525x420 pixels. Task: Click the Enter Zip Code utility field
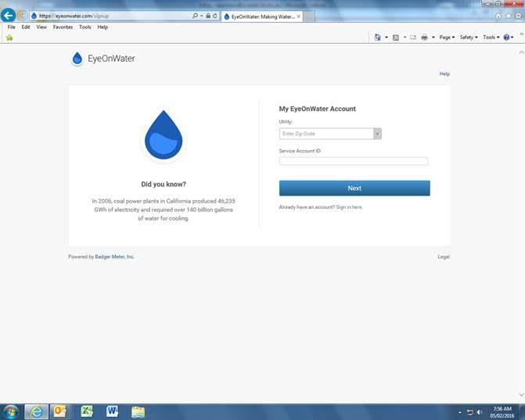pos(326,134)
